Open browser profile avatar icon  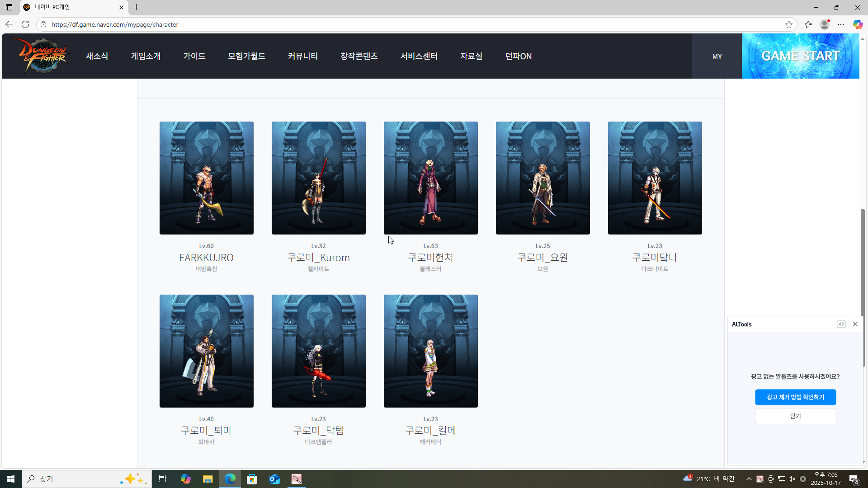coord(825,24)
